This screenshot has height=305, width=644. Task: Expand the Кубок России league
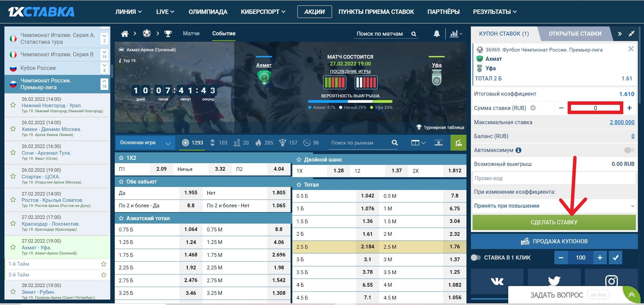coord(104,68)
